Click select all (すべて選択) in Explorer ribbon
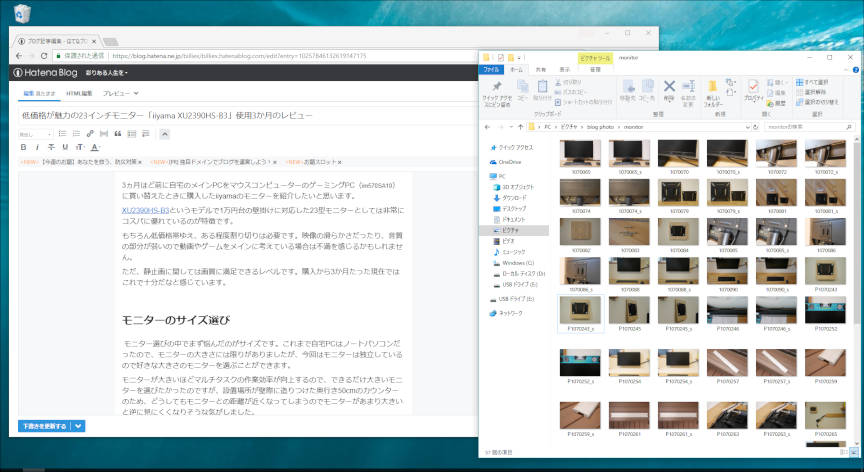The width and height of the screenshot is (864, 472). pyautogui.click(x=812, y=82)
